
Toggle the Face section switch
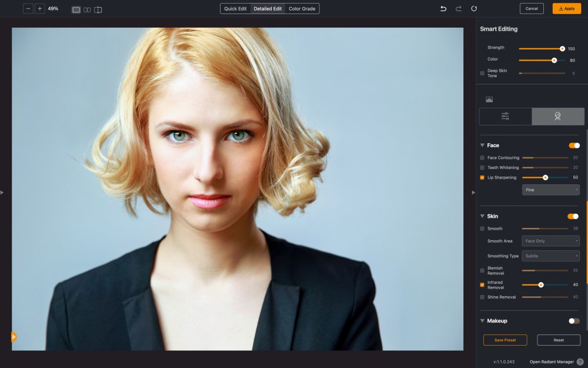[574, 145]
